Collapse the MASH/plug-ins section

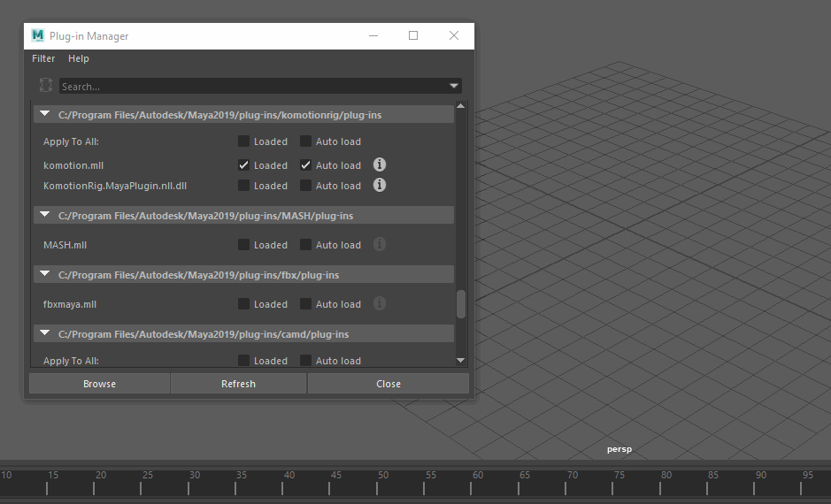point(45,214)
